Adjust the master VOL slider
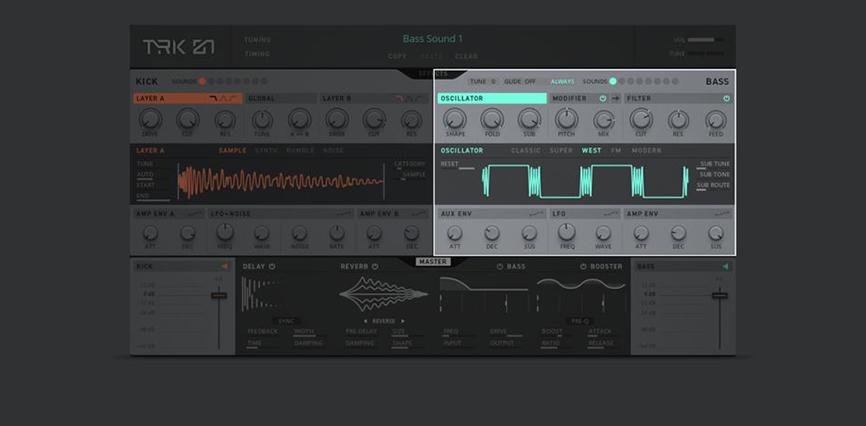Viewport: 866px width, 426px height. point(706,40)
